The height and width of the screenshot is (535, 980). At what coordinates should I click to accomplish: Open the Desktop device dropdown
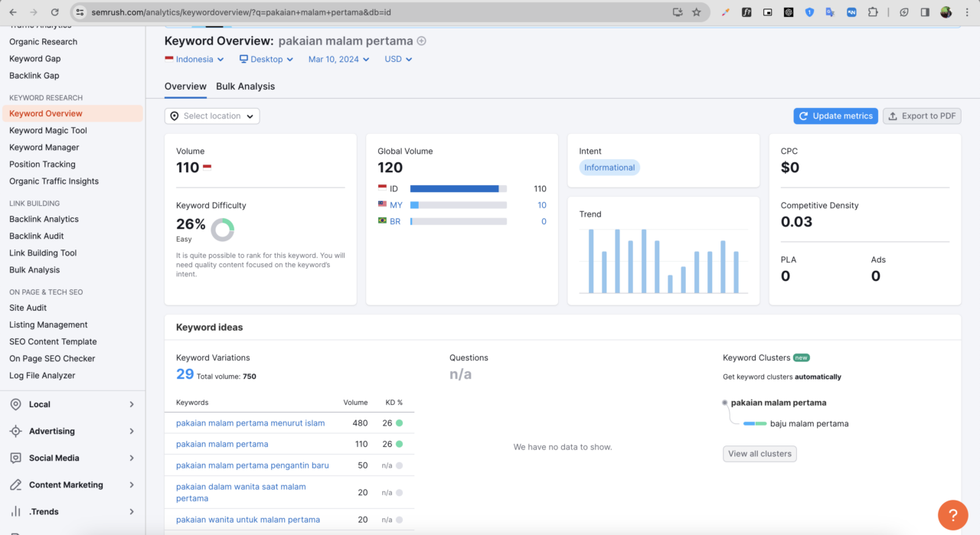point(266,59)
